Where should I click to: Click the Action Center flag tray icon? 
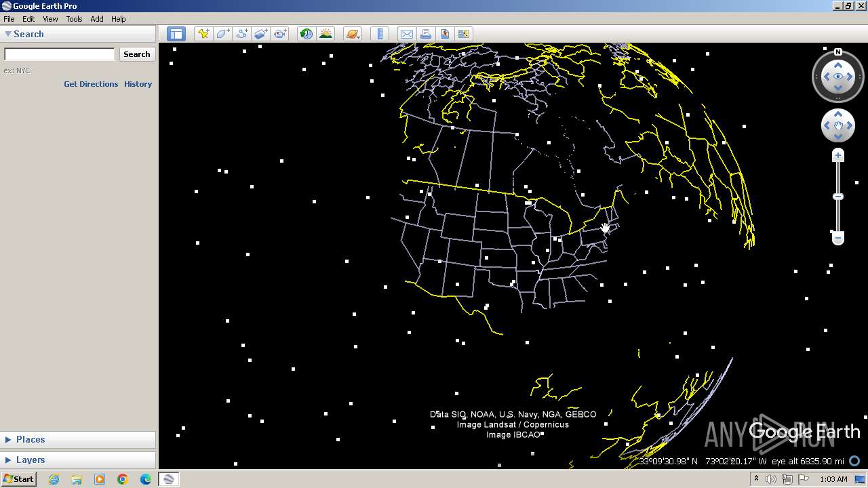pos(804,479)
